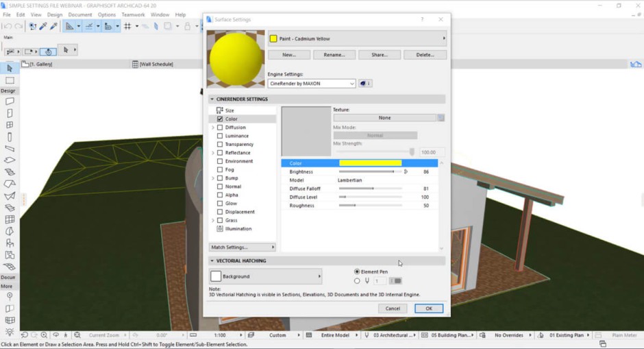Click the Inject Parameters syringe icon

pyautogui.click(x=53, y=26)
